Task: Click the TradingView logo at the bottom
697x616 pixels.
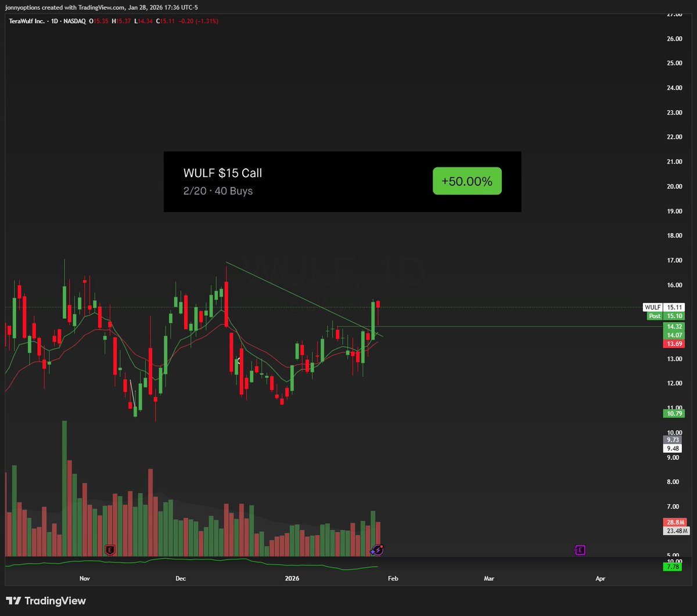Action: 45,601
